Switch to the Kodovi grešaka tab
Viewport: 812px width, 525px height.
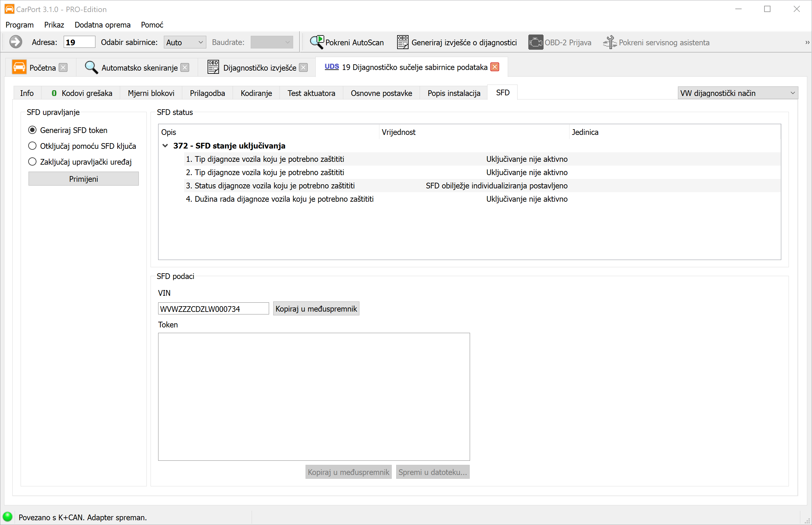pyautogui.click(x=82, y=93)
